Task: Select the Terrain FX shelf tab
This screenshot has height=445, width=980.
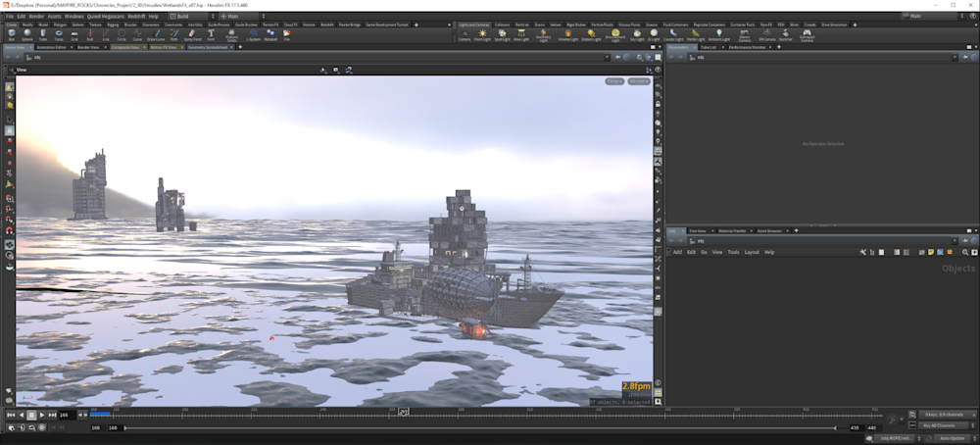Action: pos(270,25)
